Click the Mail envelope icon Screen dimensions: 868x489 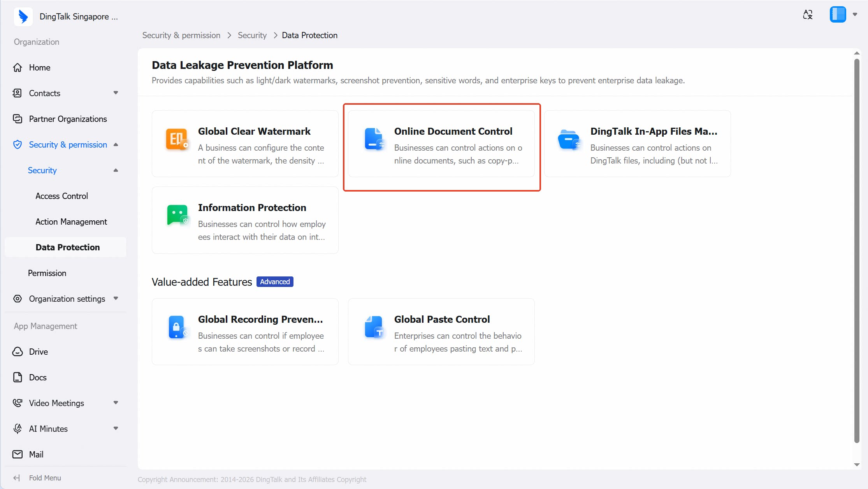point(18,454)
